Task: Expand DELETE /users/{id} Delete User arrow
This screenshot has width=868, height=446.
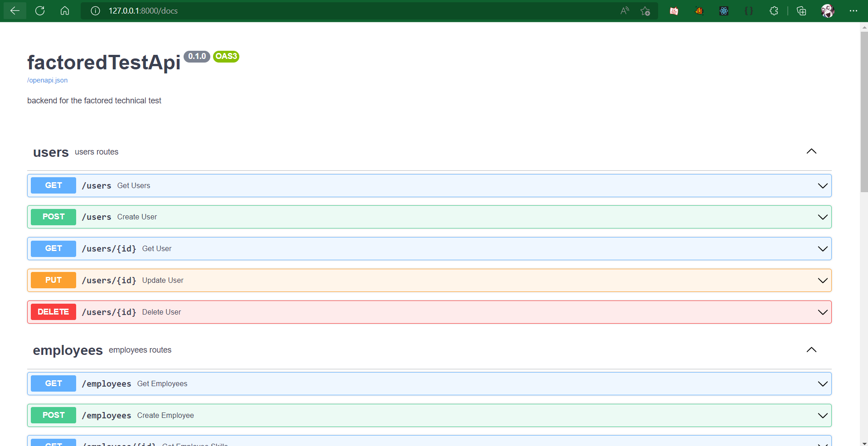Action: click(x=823, y=312)
